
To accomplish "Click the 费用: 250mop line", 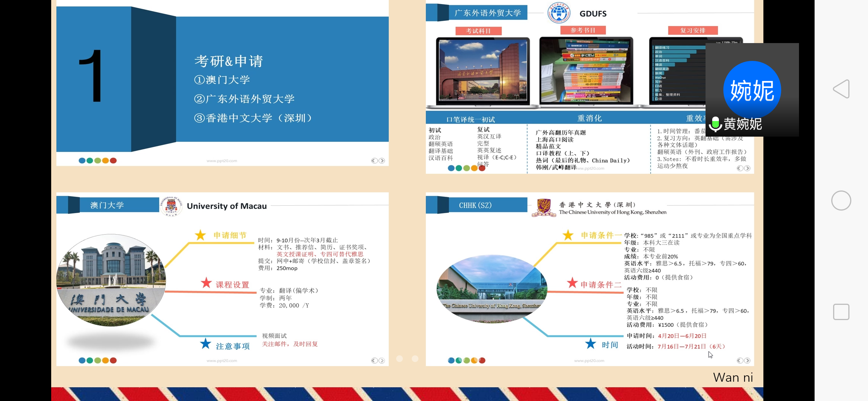I will point(278,268).
